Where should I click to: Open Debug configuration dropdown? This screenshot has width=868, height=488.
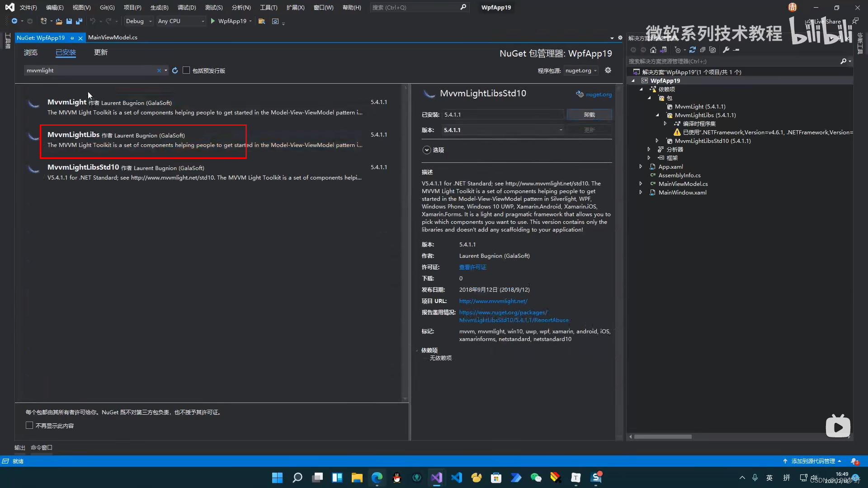[x=139, y=21]
